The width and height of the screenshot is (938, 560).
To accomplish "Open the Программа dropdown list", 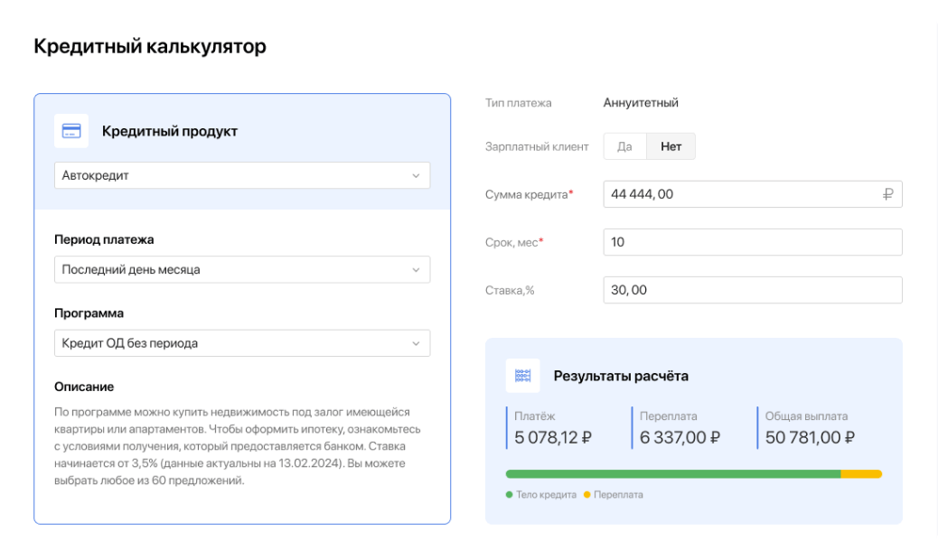I will 241,343.
